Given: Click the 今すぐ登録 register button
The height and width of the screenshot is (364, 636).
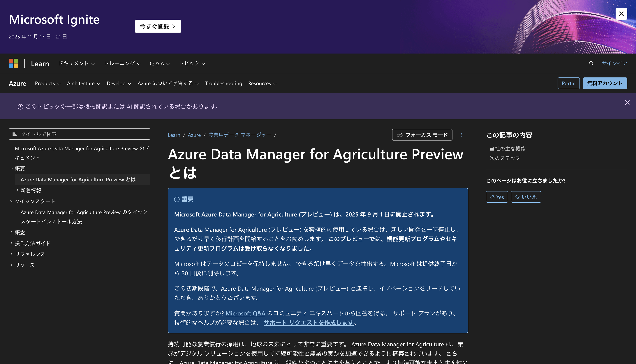Looking at the screenshot, I should click(158, 26).
